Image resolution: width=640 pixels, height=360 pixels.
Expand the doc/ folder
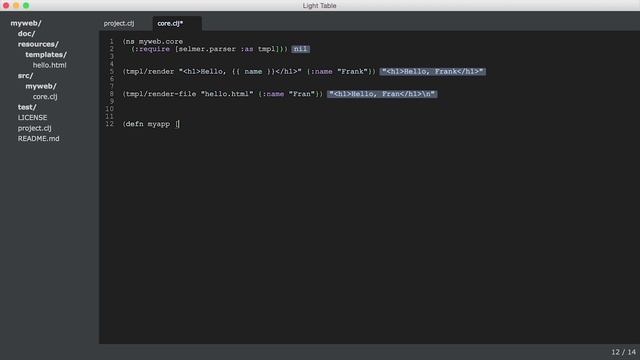tap(26, 33)
